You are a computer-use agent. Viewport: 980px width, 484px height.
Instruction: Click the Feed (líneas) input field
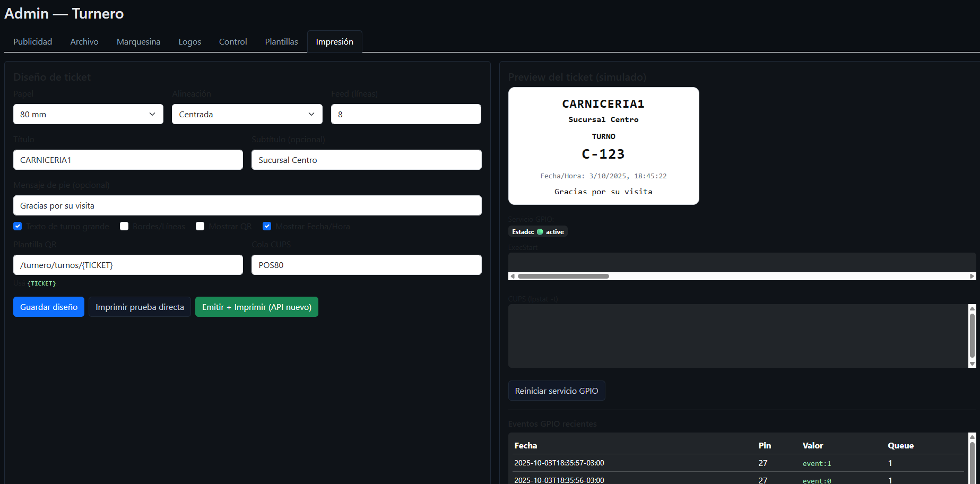(x=406, y=114)
